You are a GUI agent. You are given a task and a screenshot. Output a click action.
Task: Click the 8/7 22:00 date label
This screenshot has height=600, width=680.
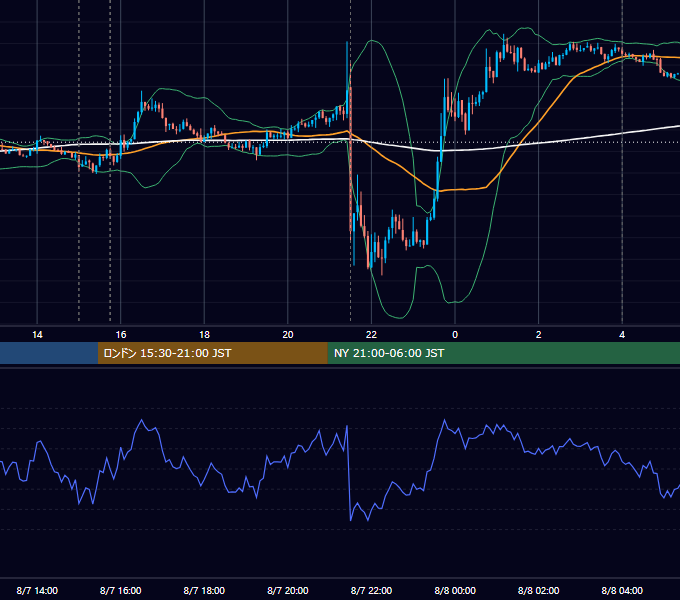point(371,590)
